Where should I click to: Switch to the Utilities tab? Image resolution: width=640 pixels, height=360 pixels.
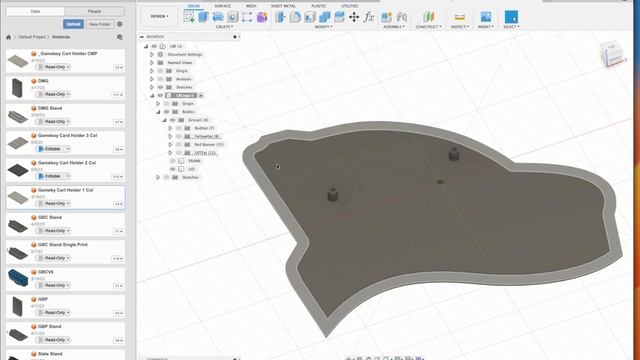(350, 6)
